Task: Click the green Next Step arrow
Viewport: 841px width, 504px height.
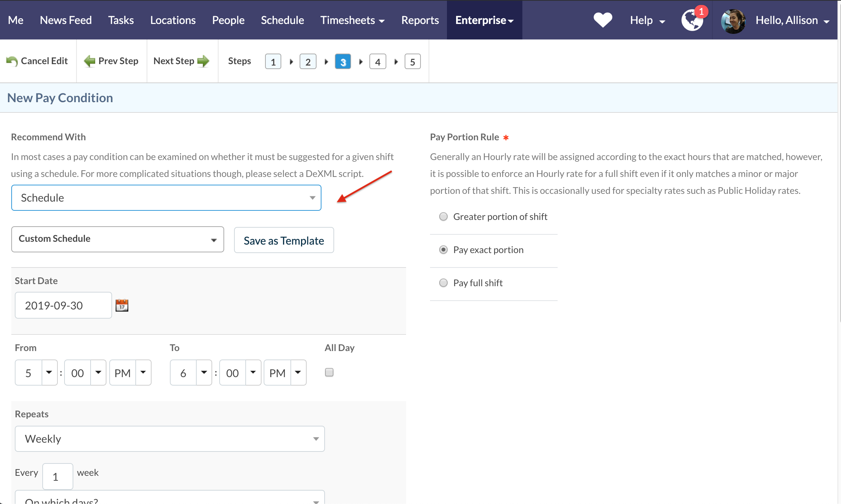Action: (x=203, y=61)
